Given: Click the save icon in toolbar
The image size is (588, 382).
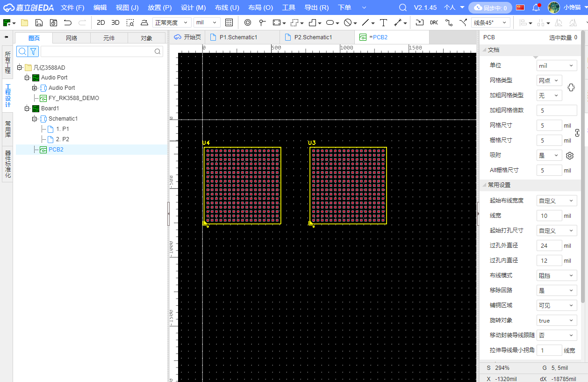Looking at the screenshot, I should coord(39,22).
